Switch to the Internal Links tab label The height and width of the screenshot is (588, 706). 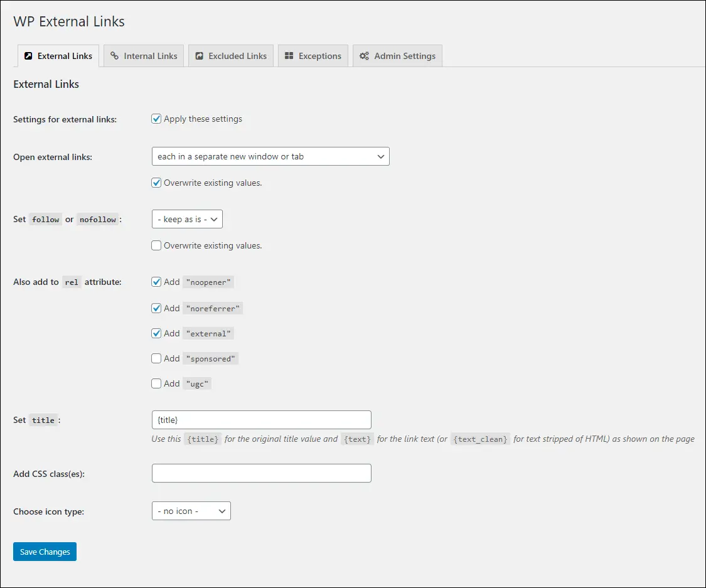point(151,56)
